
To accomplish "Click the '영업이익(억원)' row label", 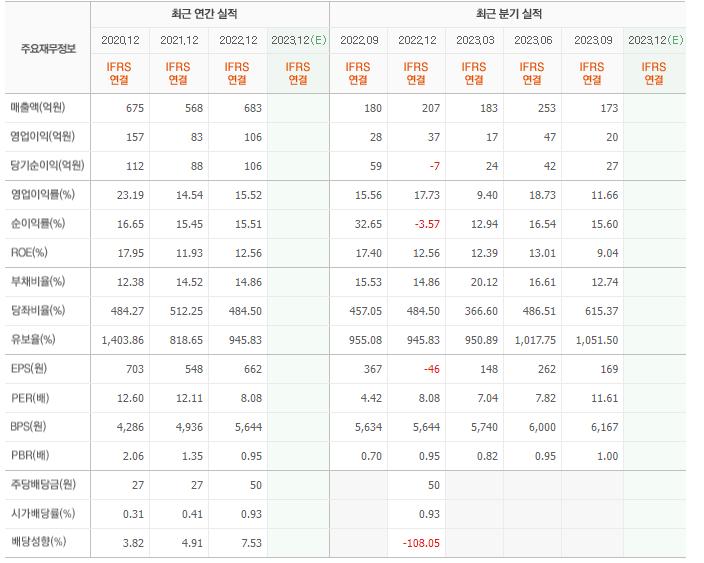I will (x=43, y=136).
